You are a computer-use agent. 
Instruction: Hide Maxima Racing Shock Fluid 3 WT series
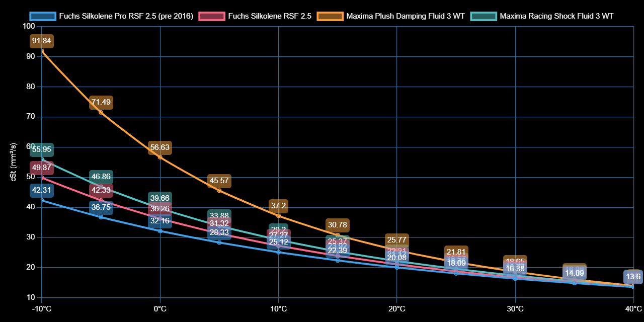(556, 16)
